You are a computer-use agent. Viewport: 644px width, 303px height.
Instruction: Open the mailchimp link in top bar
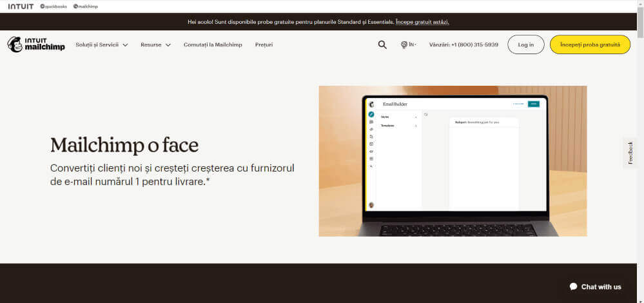point(86,6)
